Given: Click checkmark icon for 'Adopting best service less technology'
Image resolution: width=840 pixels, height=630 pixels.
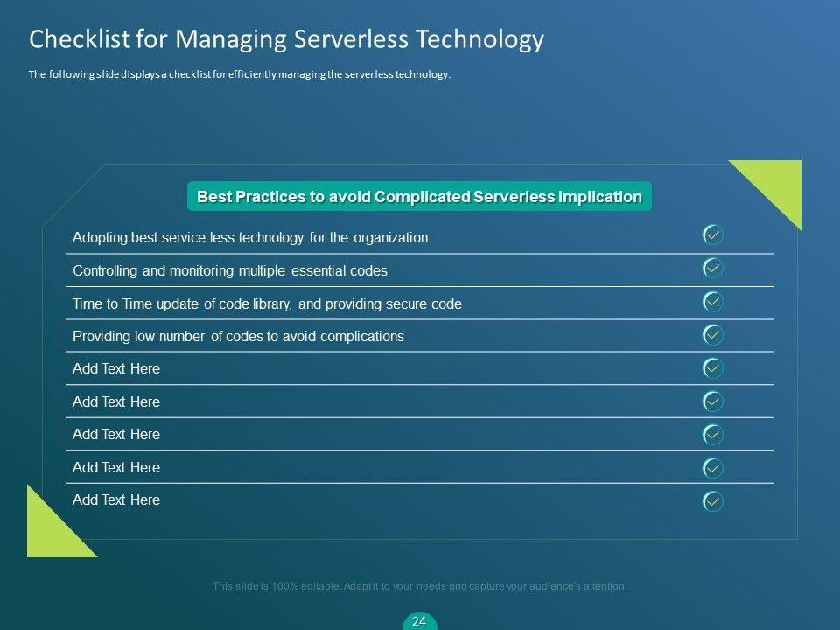Looking at the screenshot, I should (713, 234).
